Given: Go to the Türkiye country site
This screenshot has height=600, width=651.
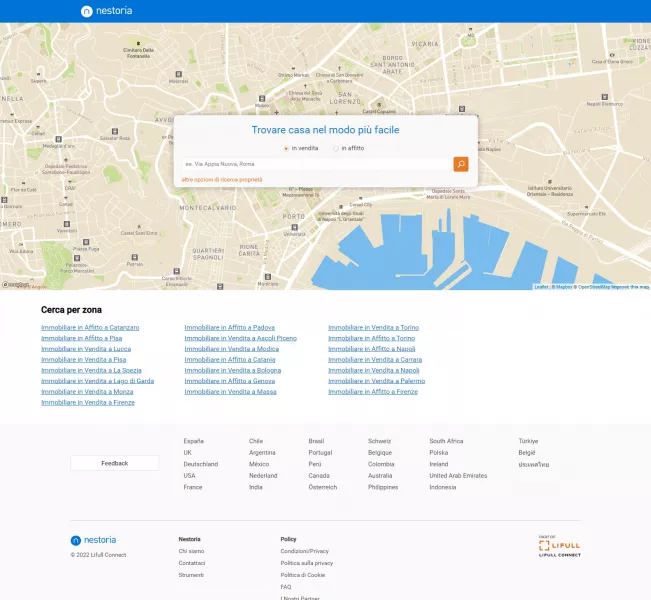Looking at the screenshot, I should 528,441.
